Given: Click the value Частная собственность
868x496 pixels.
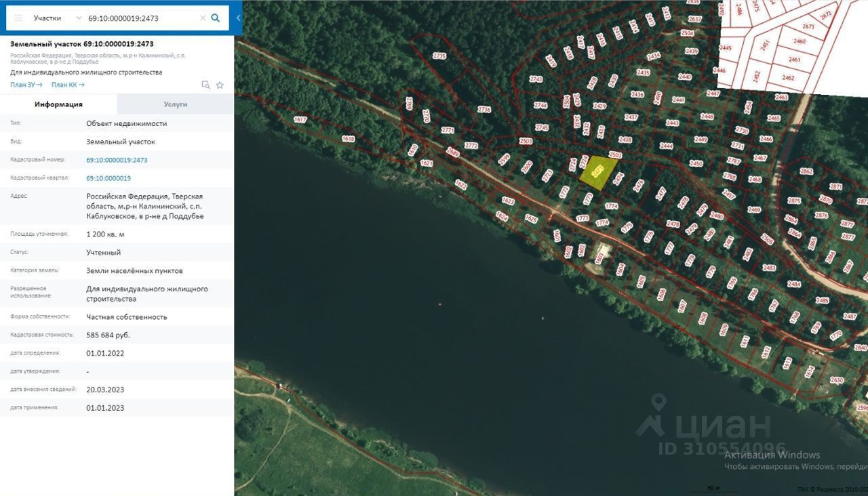Looking at the screenshot, I should click(x=127, y=316).
